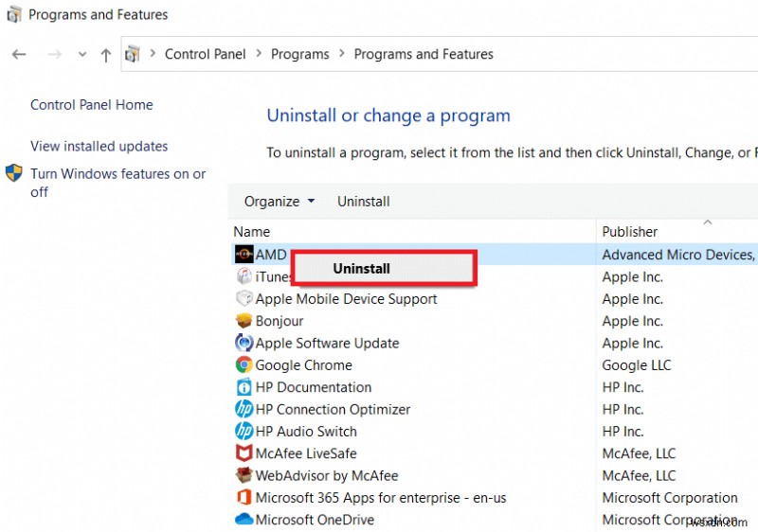Open the recent locations dropdown arrow
The height and width of the screenshot is (532, 758).
(82, 55)
